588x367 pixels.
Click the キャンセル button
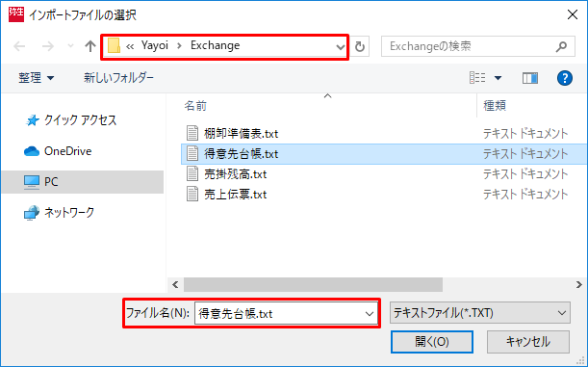pos(528,342)
